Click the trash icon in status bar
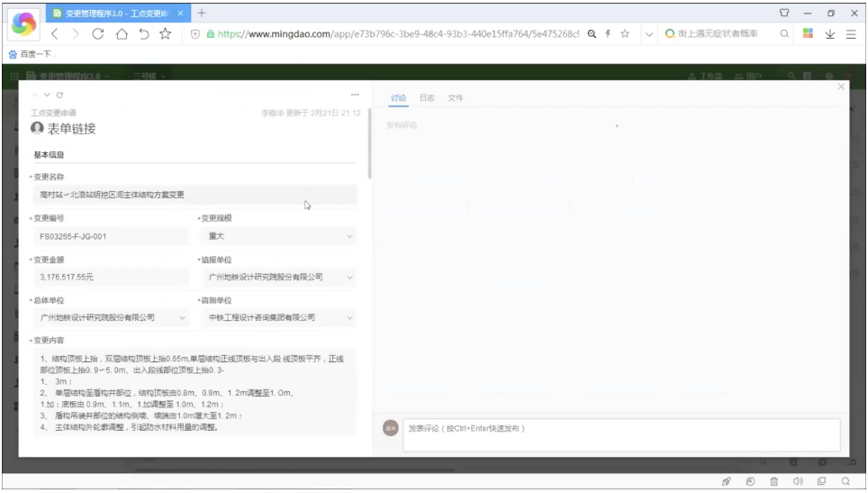The height and width of the screenshot is (493, 868). [x=773, y=481]
